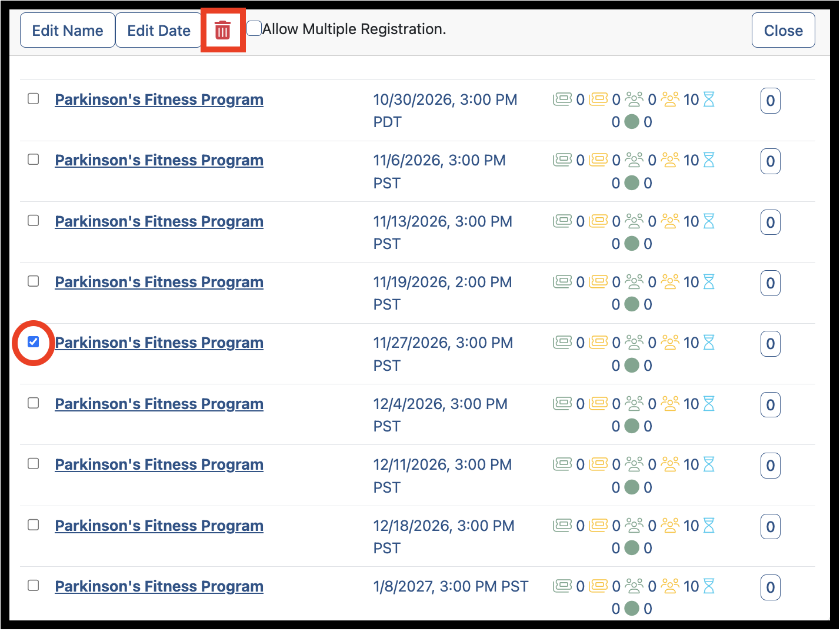Click the date text 11/27/2026, 3:00 PM
840x631 pixels.
tap(443, 343)
